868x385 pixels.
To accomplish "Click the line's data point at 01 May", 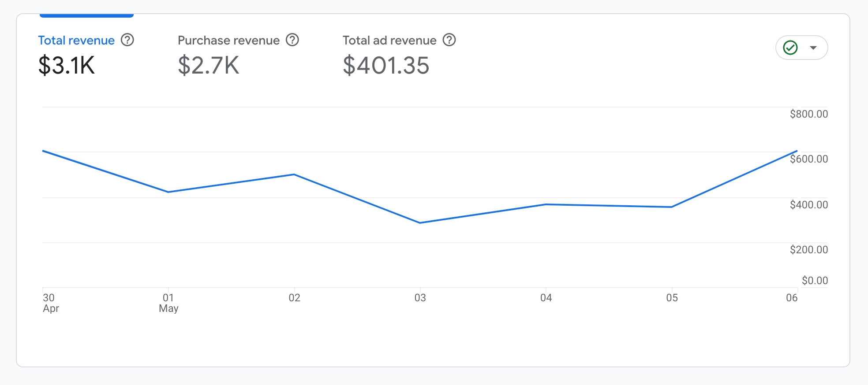I will pyautogui.click(x=168, y=192).
